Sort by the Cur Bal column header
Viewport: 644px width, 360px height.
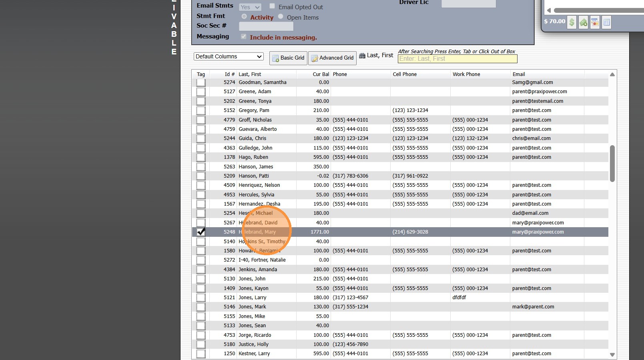click(321, 74)
